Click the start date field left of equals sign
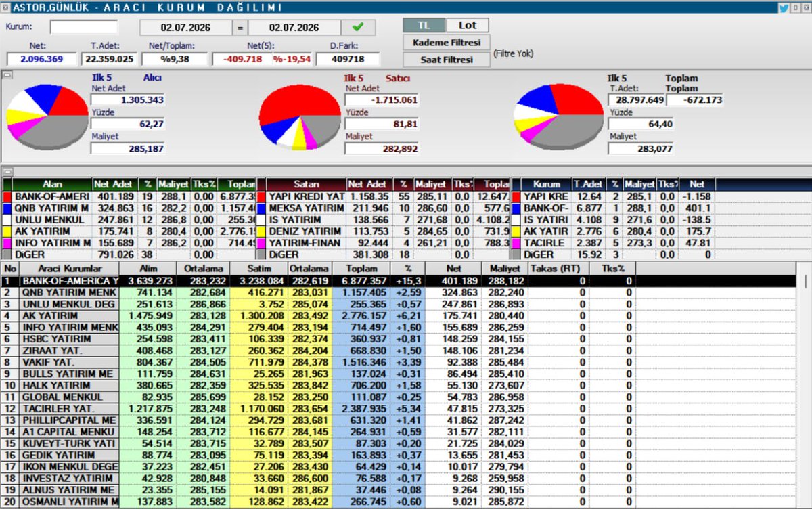The height and width of the screenshot is (509, 812). point(185,28)
